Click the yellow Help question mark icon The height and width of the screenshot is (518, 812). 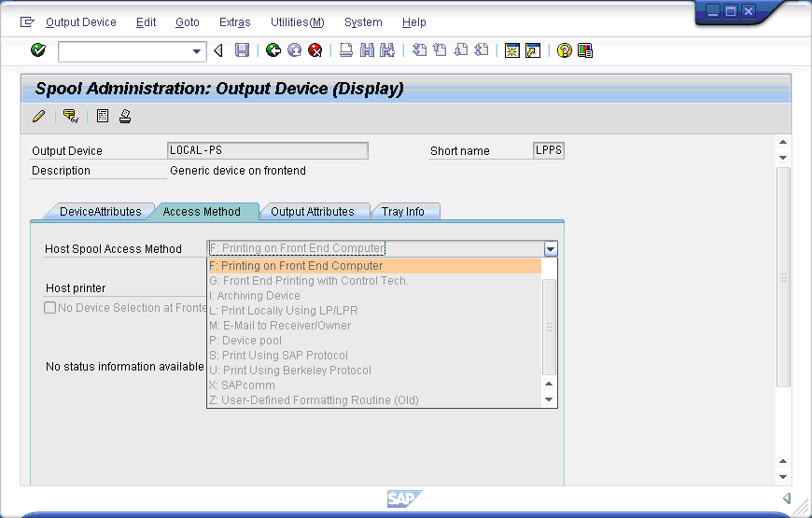click(564, 50)
